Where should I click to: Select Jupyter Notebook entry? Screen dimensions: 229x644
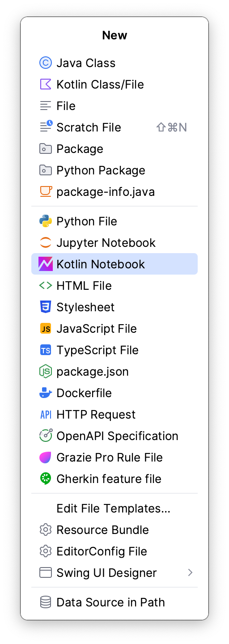(x=114, y=243)
